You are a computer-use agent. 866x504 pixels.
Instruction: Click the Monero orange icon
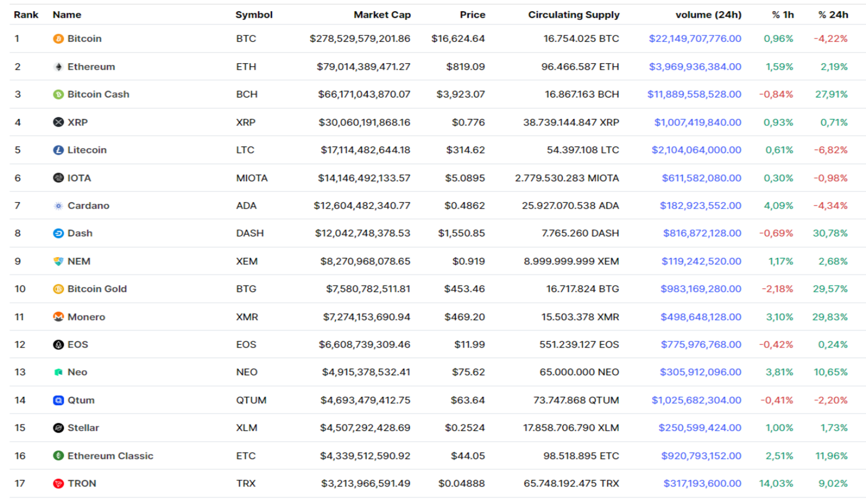click(x=57, y=317)
